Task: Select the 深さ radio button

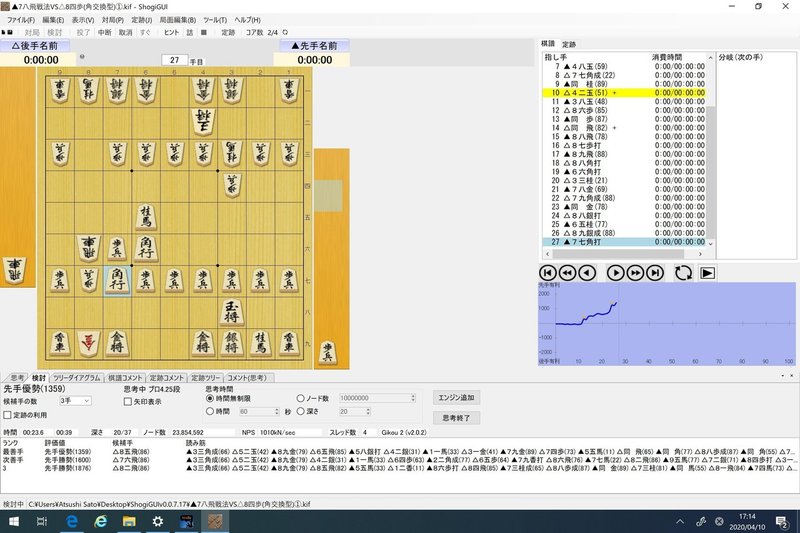Action: tap(301, 411)
